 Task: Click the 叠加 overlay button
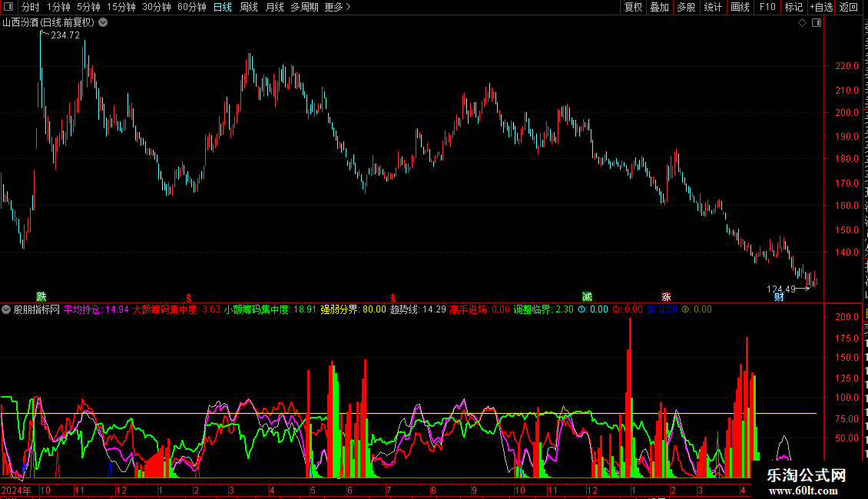pos(660,7)
